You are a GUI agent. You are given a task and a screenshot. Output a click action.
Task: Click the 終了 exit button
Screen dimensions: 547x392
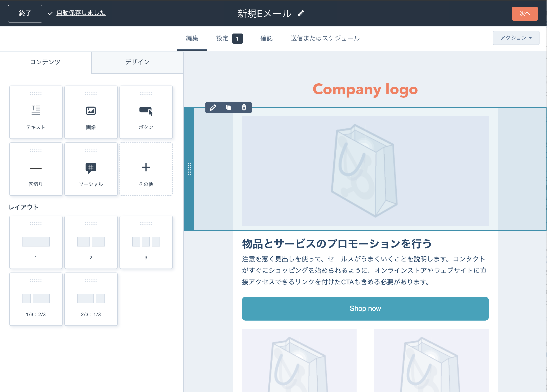point(25,13)
